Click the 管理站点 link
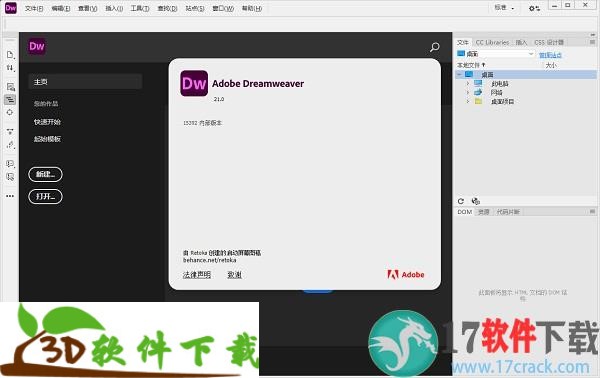600x378 pixels. click(550, 55)
